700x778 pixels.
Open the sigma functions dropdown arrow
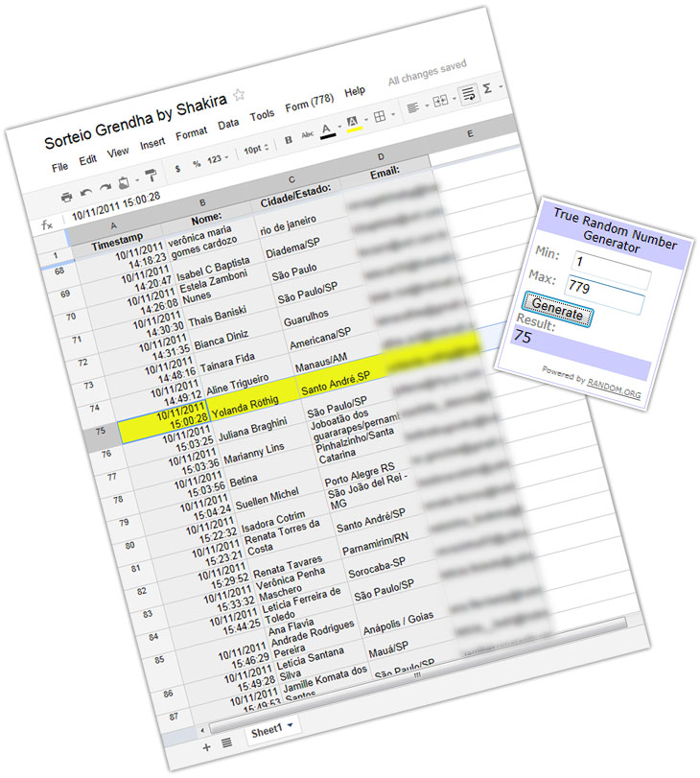point(501,86)
